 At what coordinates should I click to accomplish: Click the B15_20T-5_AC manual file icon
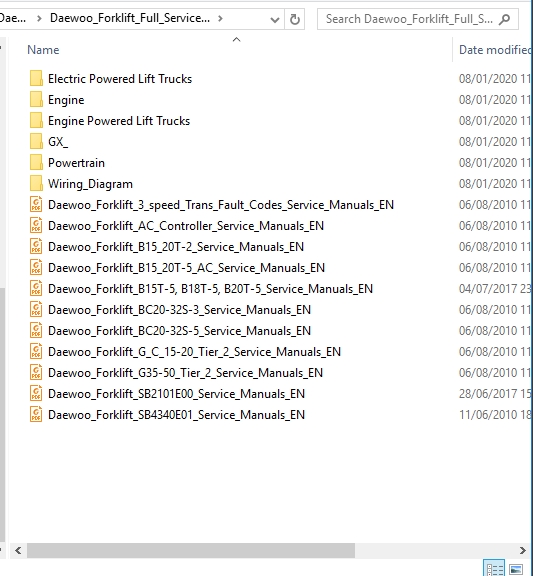coord(36,267)
